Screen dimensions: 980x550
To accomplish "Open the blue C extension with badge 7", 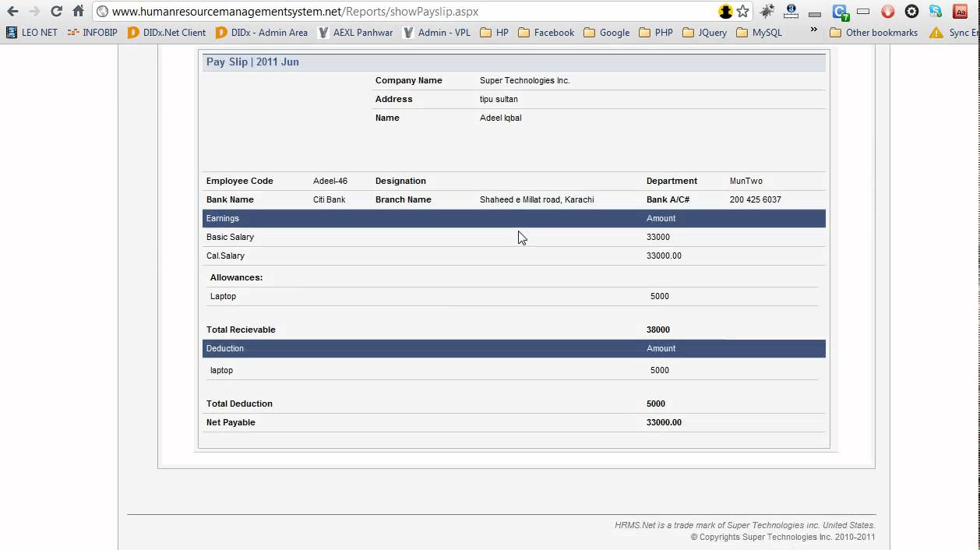I will click(840, 12).
